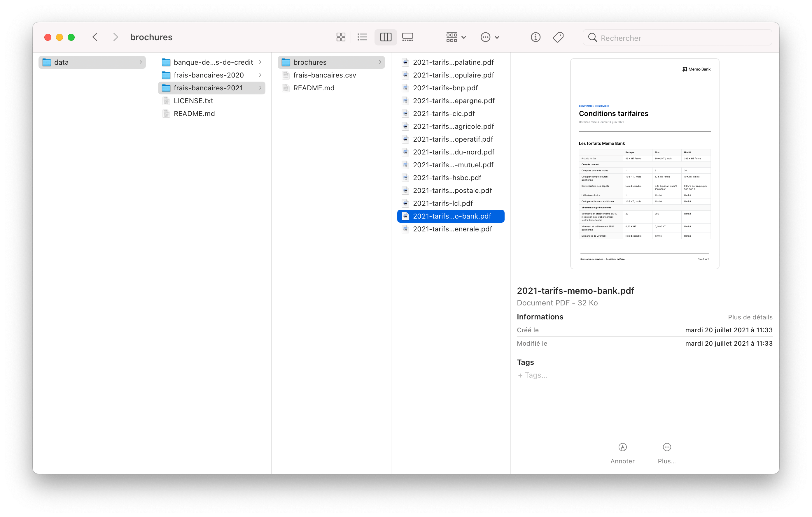Select frais-bancaires.csv file

click(331, 75)
